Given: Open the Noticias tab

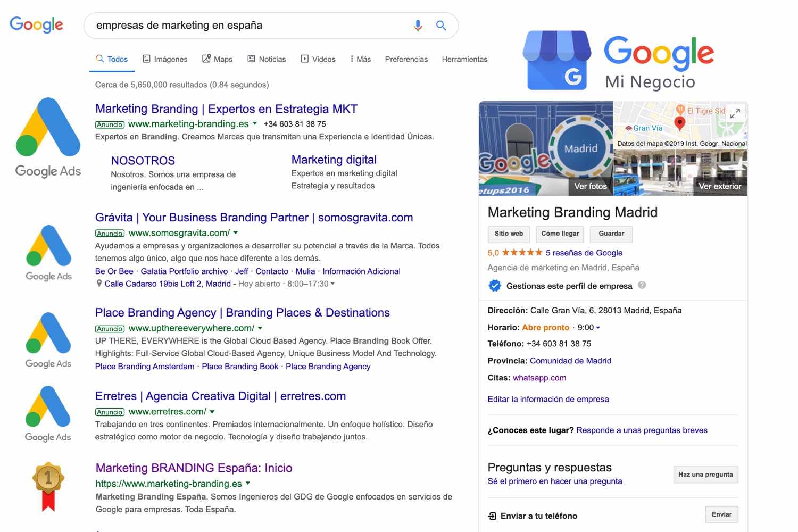Looking at the screenshot, I should tap(266, 59).
